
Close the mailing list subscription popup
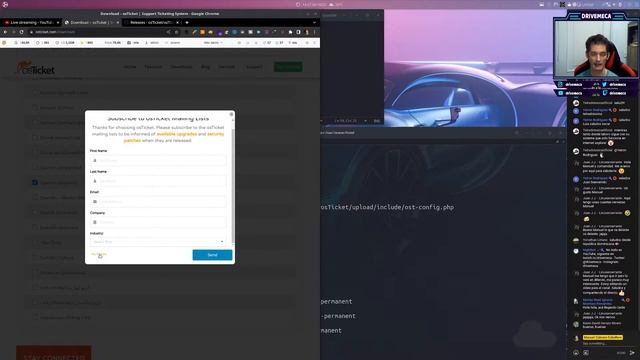click(231, 114)
